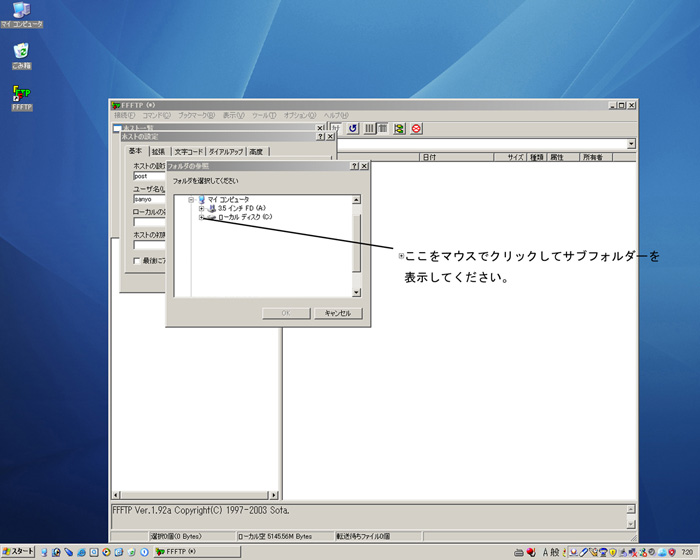Switch to the 基本 tab
700x560 pixels.
[135, 151]
